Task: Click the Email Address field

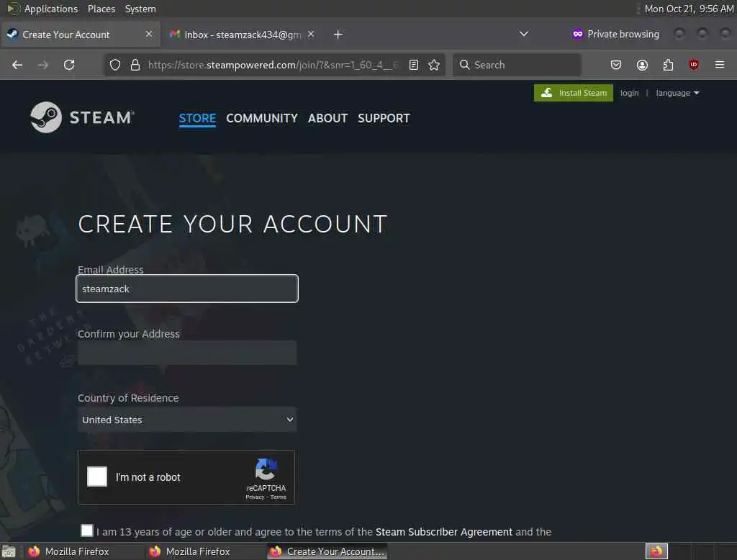Action: (x=187, y=289)
